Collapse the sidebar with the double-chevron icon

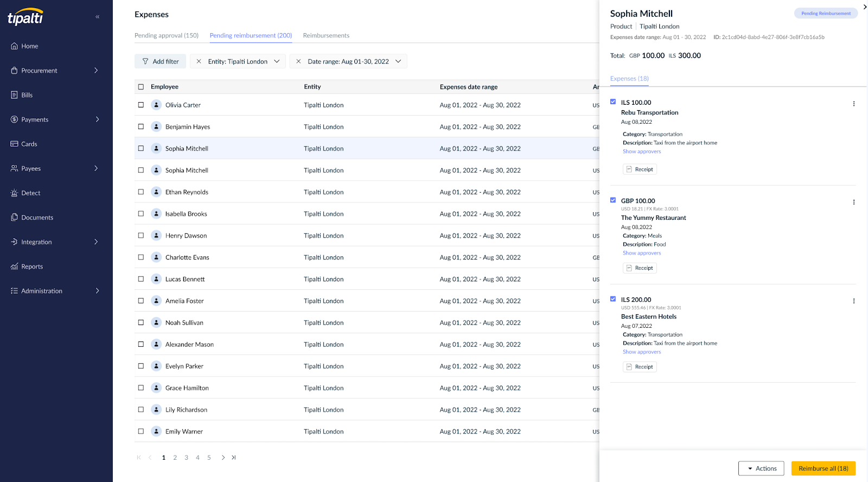tap(98, 17)
